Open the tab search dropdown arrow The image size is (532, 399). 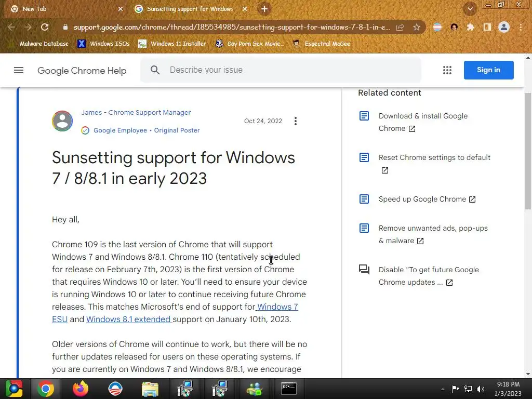click(x=470, y=9)
